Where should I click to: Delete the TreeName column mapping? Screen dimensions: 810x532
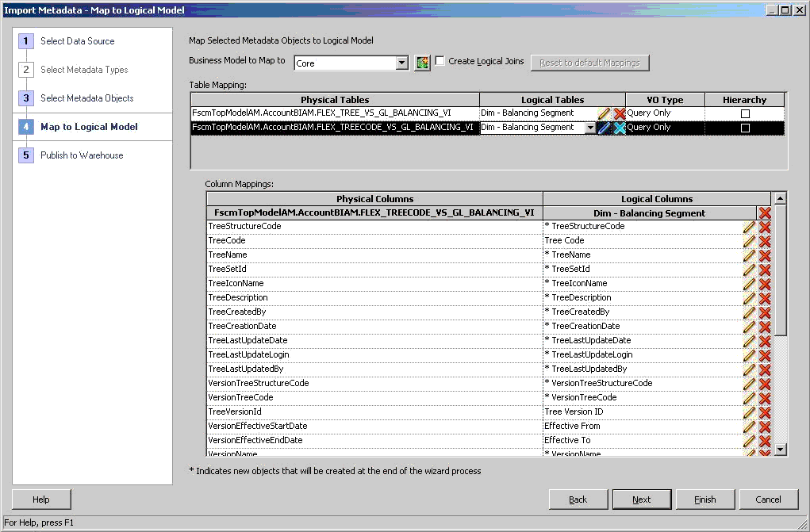tap(765, 255)
